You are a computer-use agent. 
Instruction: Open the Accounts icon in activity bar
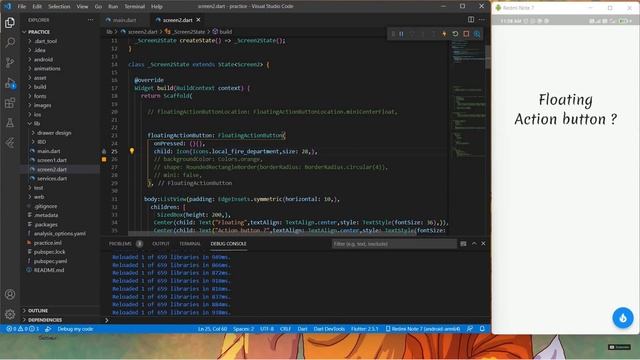click(10, 294)
